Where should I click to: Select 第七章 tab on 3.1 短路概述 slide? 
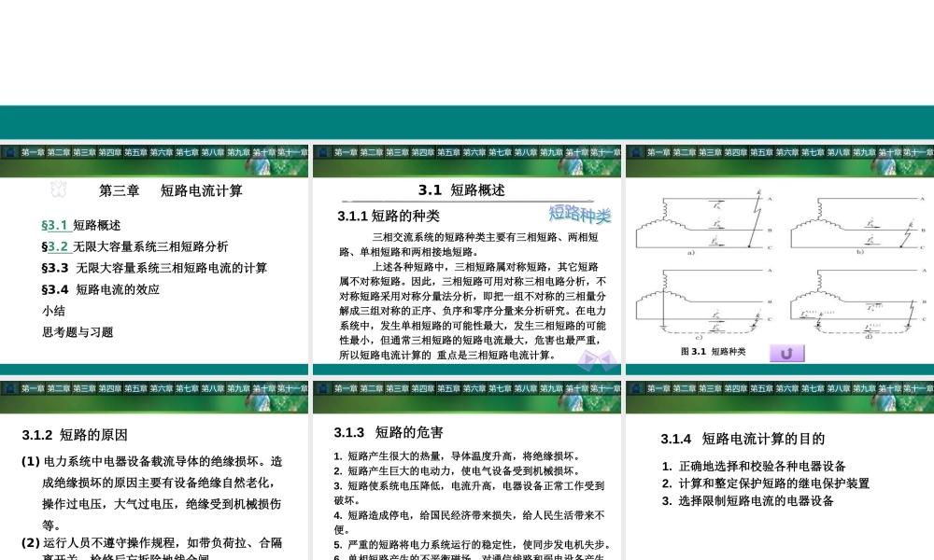pyautogui.click(x=499, y=153)
